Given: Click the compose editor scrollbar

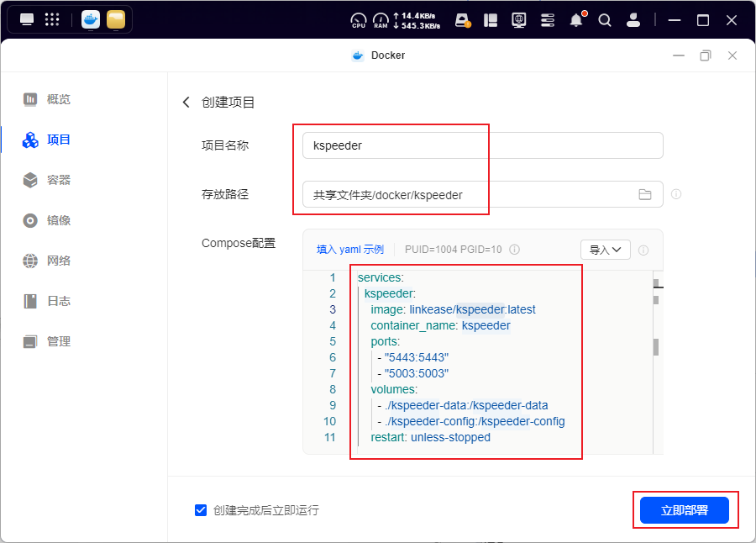Looking at the screenshot, I should [x=656, y=346].
